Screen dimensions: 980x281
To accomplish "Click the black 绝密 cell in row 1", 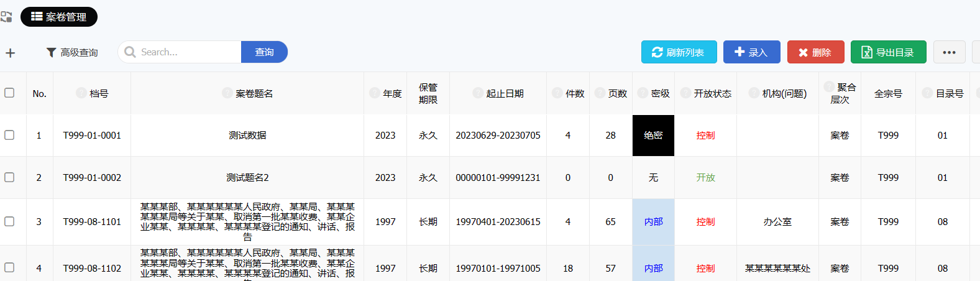I will tap(653, 135).
